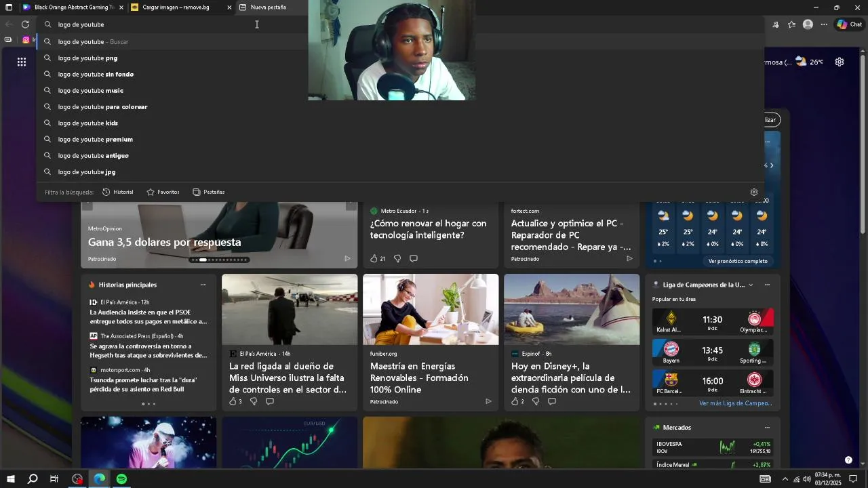Expand the Liga de Campeones dropdown chevron
Viewport: 868px width, 488px height.
pyautogui.click(x=751, y=285)
